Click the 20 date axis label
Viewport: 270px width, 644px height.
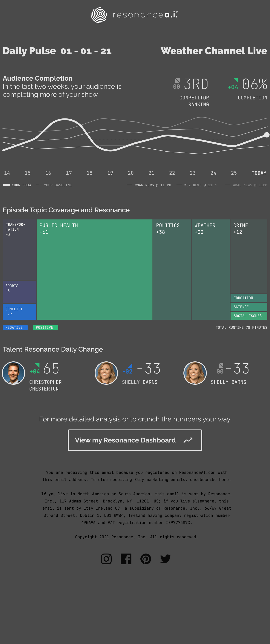(131, 173)
